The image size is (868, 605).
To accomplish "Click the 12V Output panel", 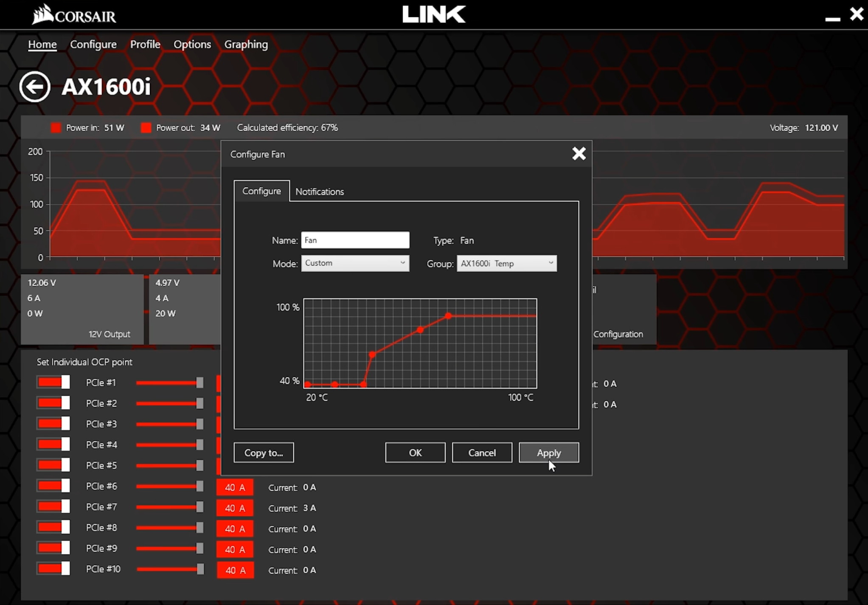I will point(82,309).
